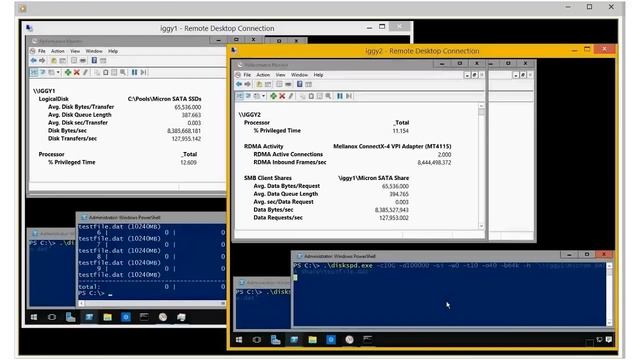Screen dimensions: 640x360
Task: Go back in iggy1 Performance Monitor toolbar
Action: (x=33, y=60)
